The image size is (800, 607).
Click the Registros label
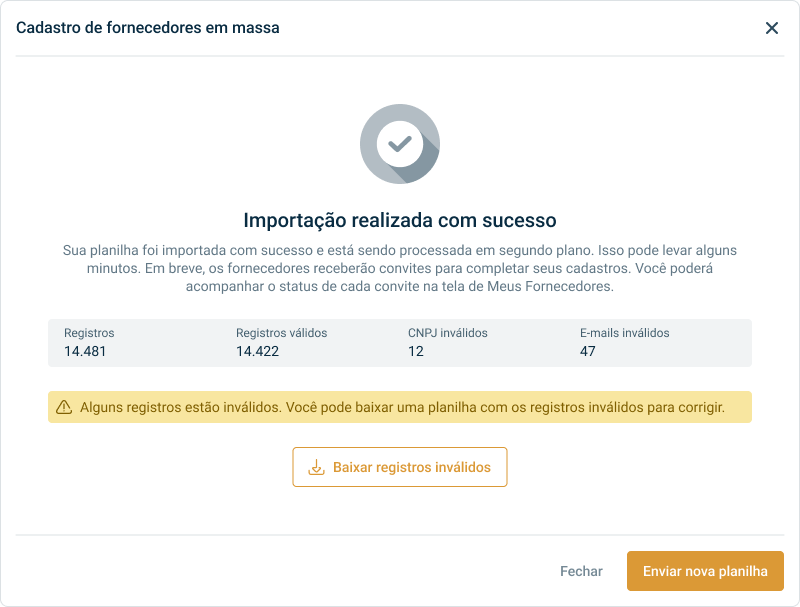[x=89, y=333]
